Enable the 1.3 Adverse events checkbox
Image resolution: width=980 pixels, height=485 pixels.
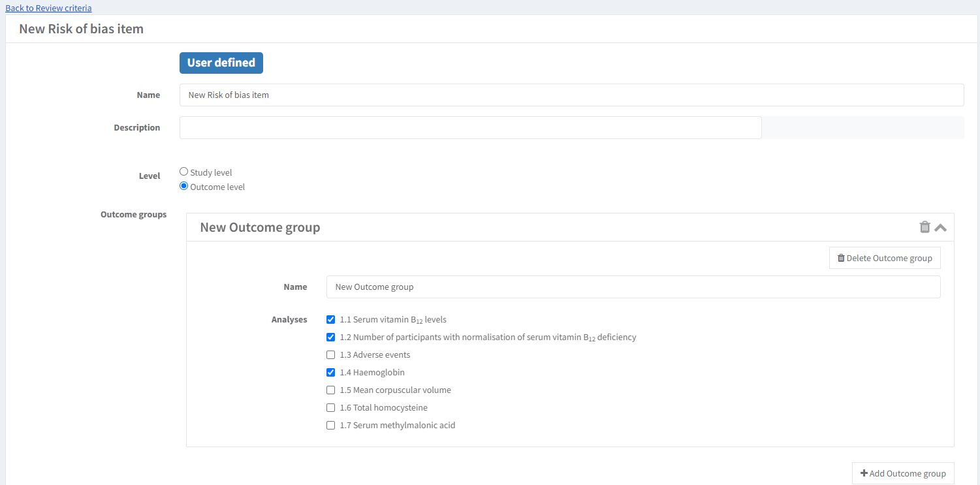330,355
